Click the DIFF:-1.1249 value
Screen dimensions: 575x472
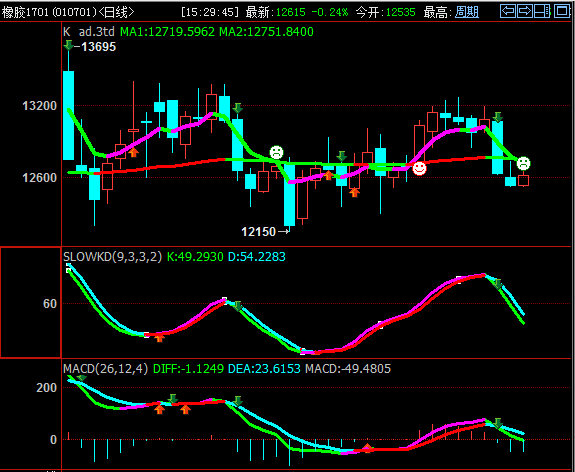(x=188, y=368)
